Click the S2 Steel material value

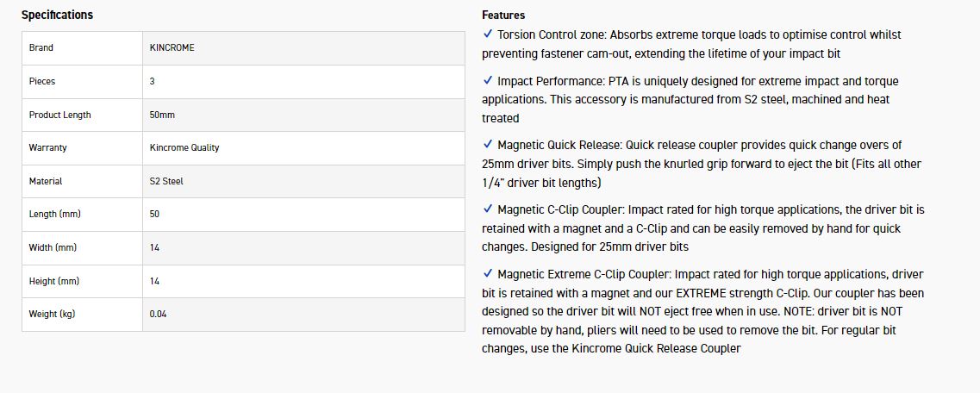(x=166, y=181)
